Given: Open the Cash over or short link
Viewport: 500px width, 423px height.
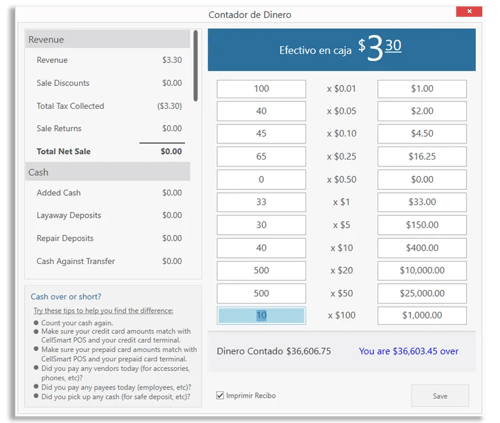Looking at the screenshot, I should point(66,297).
